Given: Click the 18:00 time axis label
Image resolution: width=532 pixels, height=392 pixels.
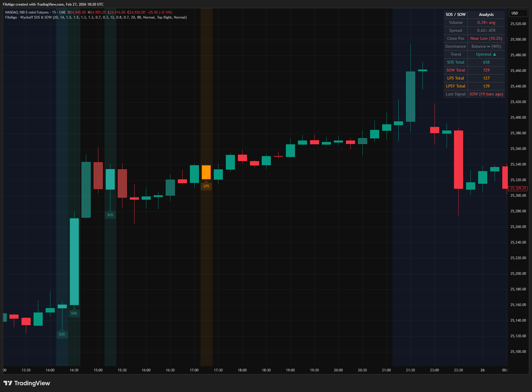Looking at the screenshot, I should [x=242, y=370].
